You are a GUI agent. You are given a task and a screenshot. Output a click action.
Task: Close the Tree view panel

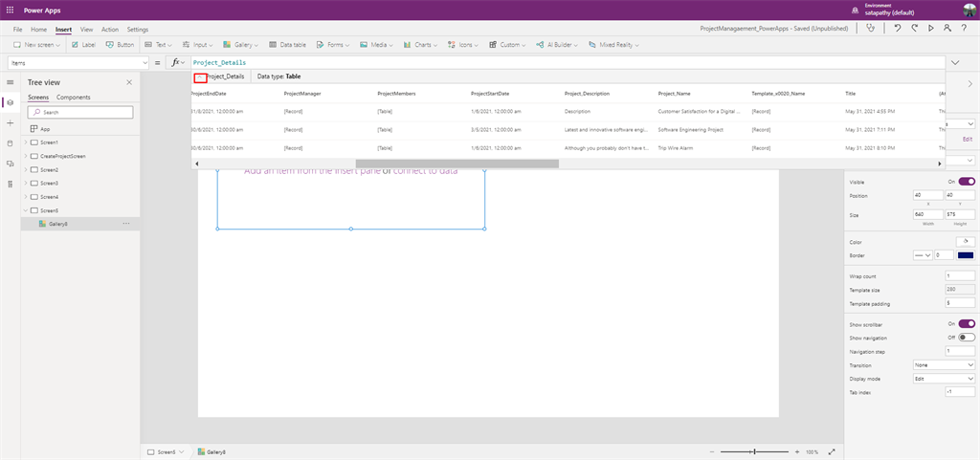(x=129, y=83)
